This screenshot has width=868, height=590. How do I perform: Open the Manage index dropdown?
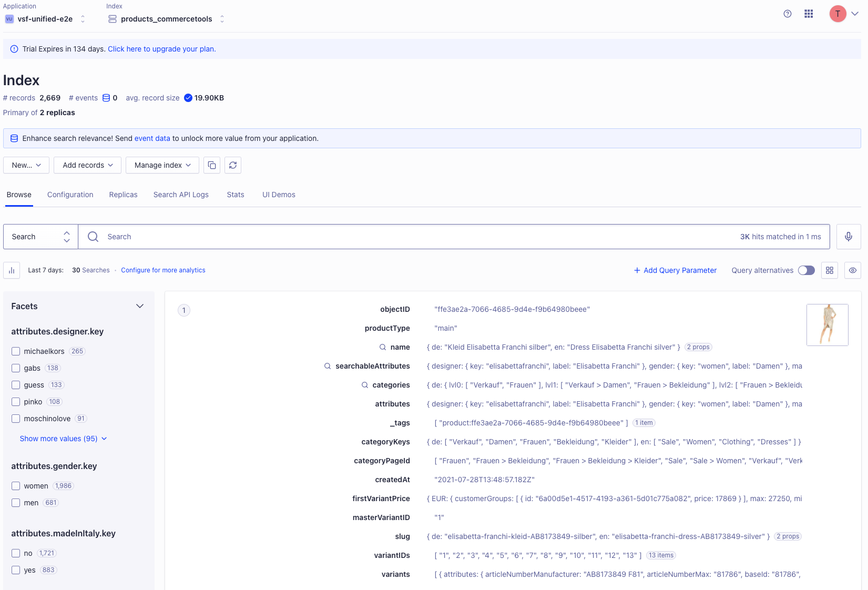(x=162, y=165)
